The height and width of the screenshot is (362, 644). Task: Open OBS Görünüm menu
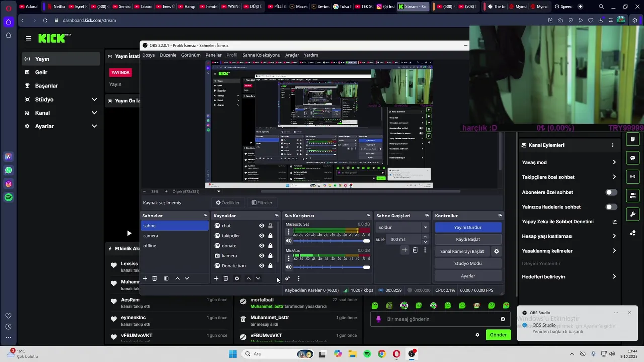[191, 55]
